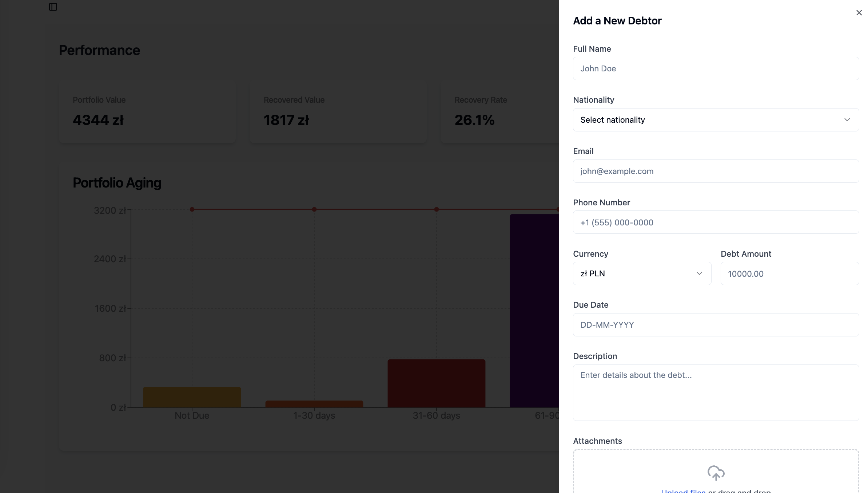This screenshot has height=493, width=868.
Task: Click the Currency dropdown chevron
Action: click(699, 273)
